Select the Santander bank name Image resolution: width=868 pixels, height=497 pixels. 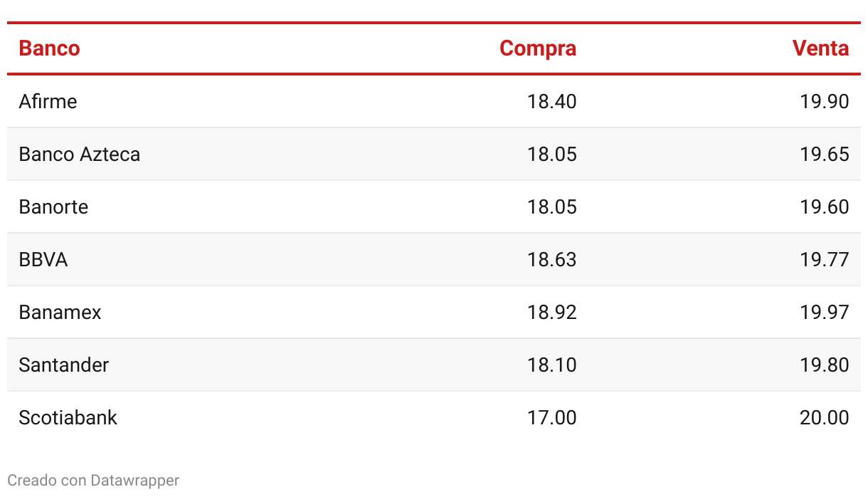point(64,365)
